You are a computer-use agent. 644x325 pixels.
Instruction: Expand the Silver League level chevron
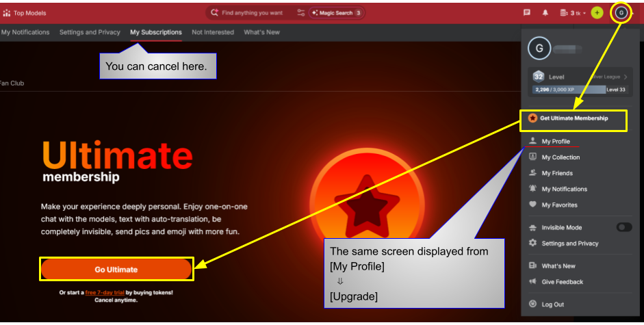[x=625, y=77]
